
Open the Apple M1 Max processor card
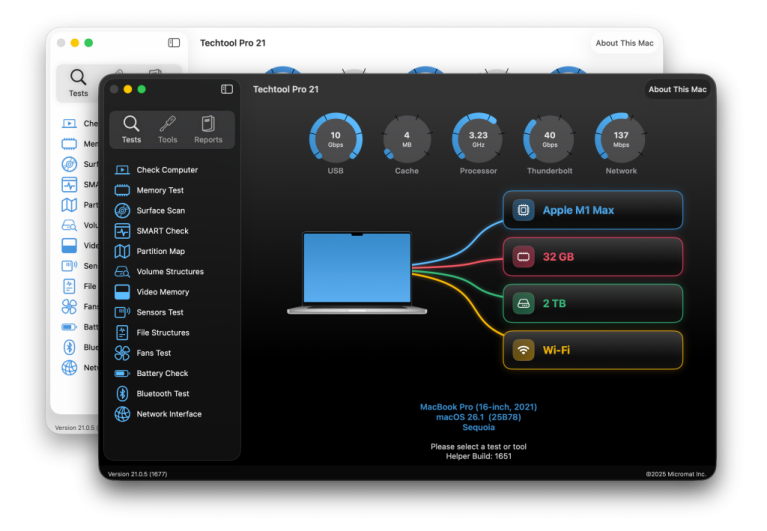pyautogui.click(x=592, y=210)
